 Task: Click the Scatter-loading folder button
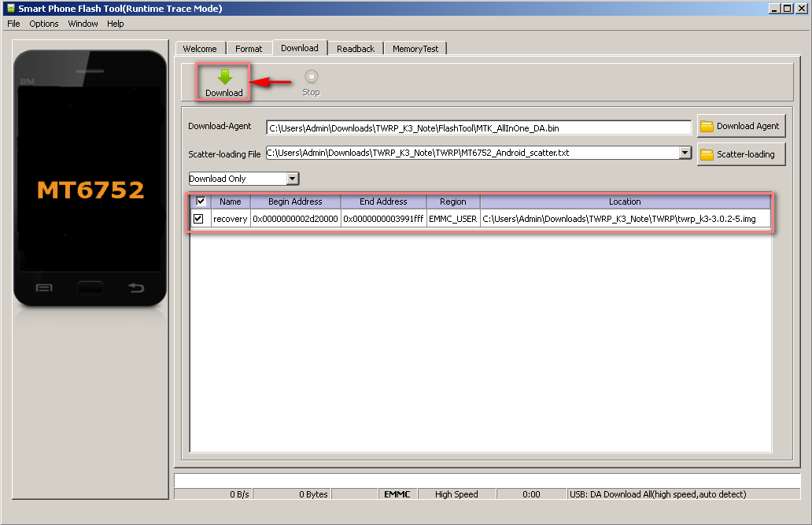tap(740, 154)
